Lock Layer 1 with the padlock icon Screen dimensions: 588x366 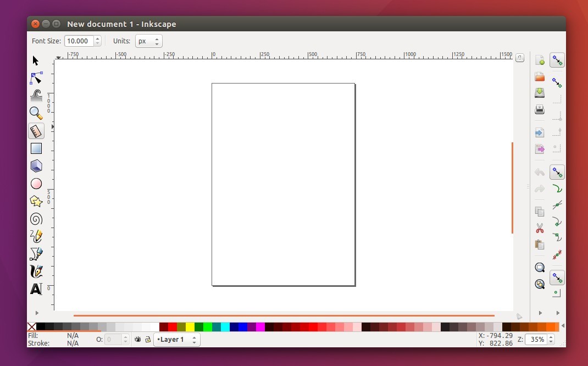click(147, 340)
